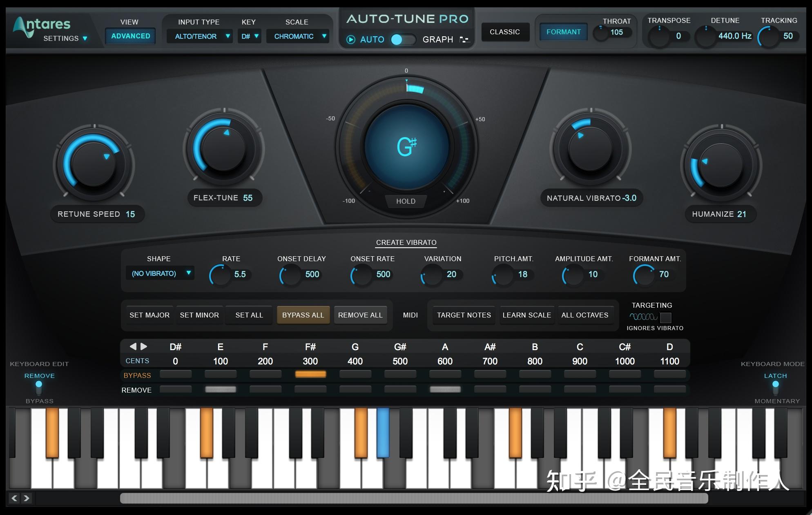The height and width of the screenshot is (515, 812).
Task: Enable Targeting Ignores Vibrato checkbox
Action: coord(665,317)
